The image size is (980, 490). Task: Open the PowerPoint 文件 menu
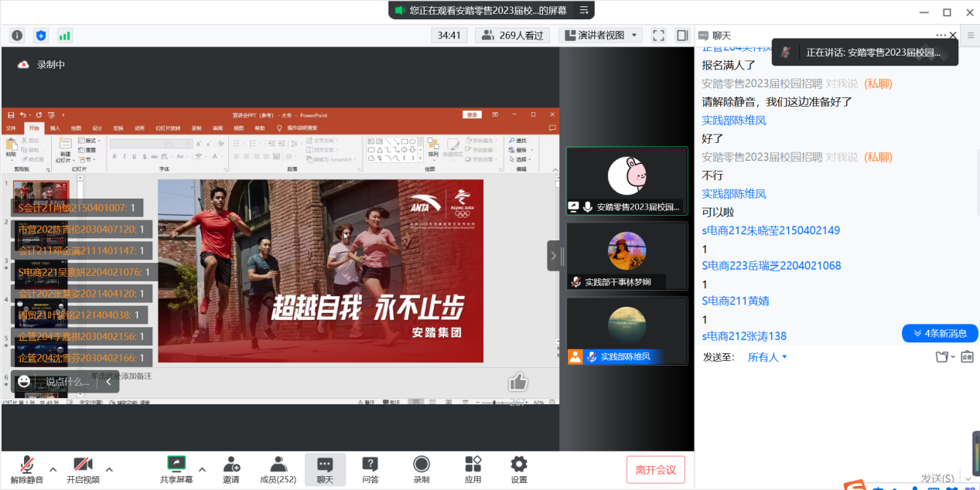[11, 128]
